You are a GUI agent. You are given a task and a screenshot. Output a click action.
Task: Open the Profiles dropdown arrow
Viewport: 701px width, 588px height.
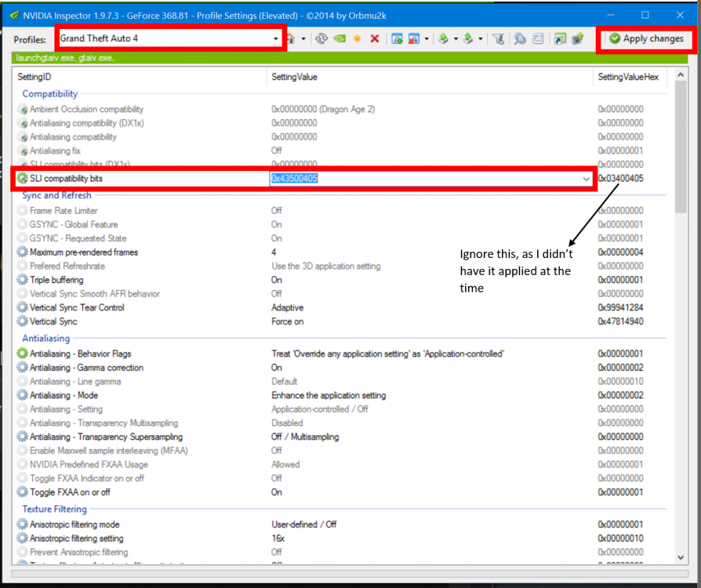[275, 39]
